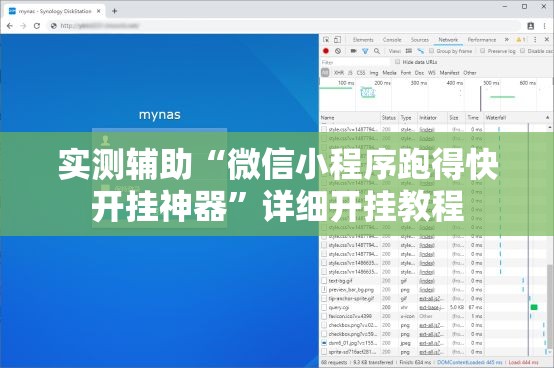Enable the Group by frame checkbox

click(x=431, y=51)
